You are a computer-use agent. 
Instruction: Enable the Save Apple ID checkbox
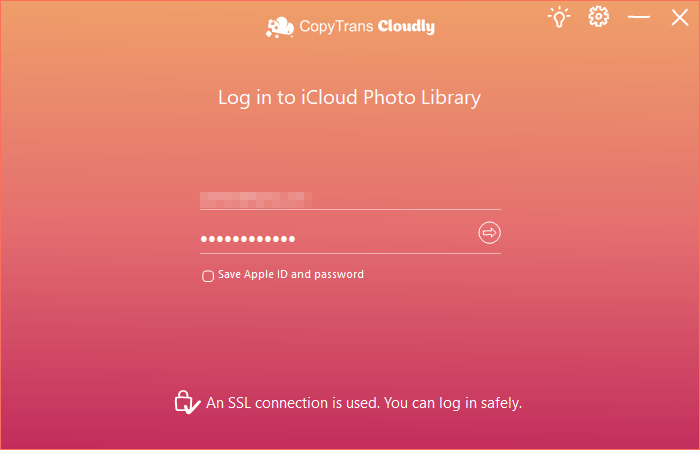click(208, 275)
